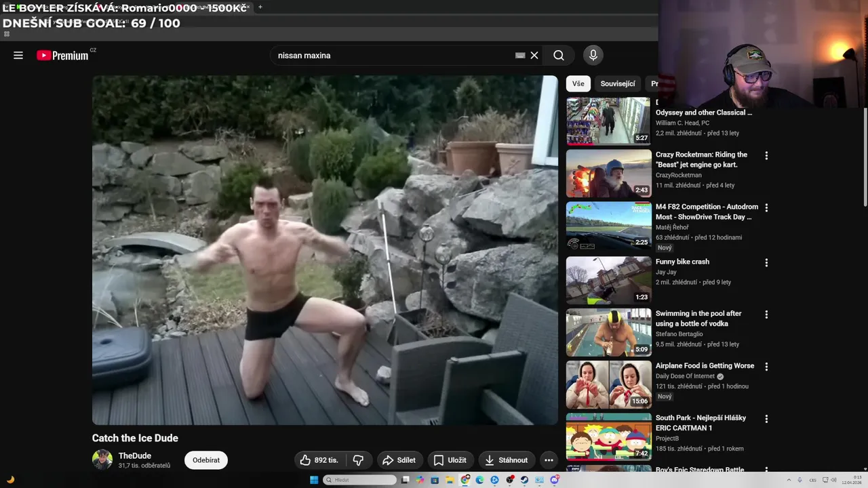Image resolution: width=868 pixels, height=488 pixels.
Task: Open options for South Park video
Action: 766,419
